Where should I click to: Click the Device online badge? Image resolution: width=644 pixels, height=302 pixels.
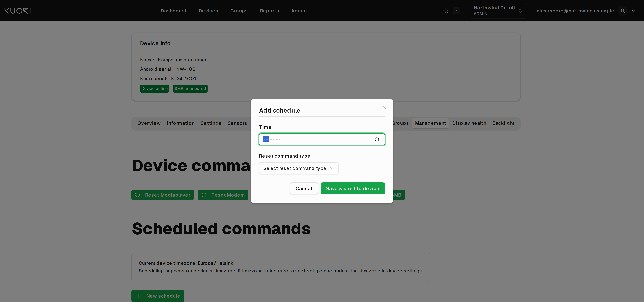[x=154, y=88]
